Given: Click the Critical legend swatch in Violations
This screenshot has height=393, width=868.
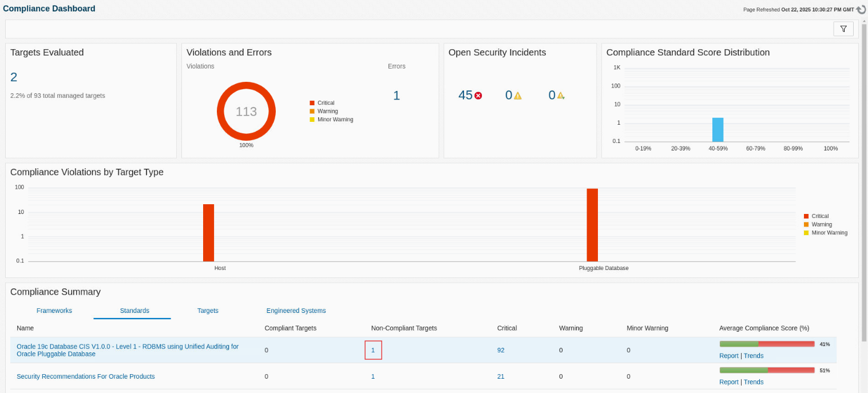Looking at the screenshot, I should (312, 103).
